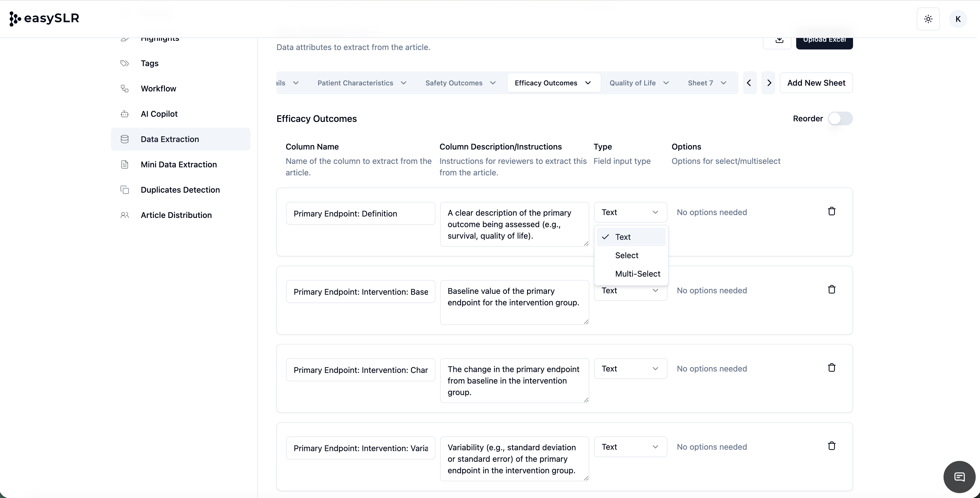The height and width of the screenshot is (498, 980).
Task: Choose Multi-Select in the type dropdown
Action: [x=637, y=274]
